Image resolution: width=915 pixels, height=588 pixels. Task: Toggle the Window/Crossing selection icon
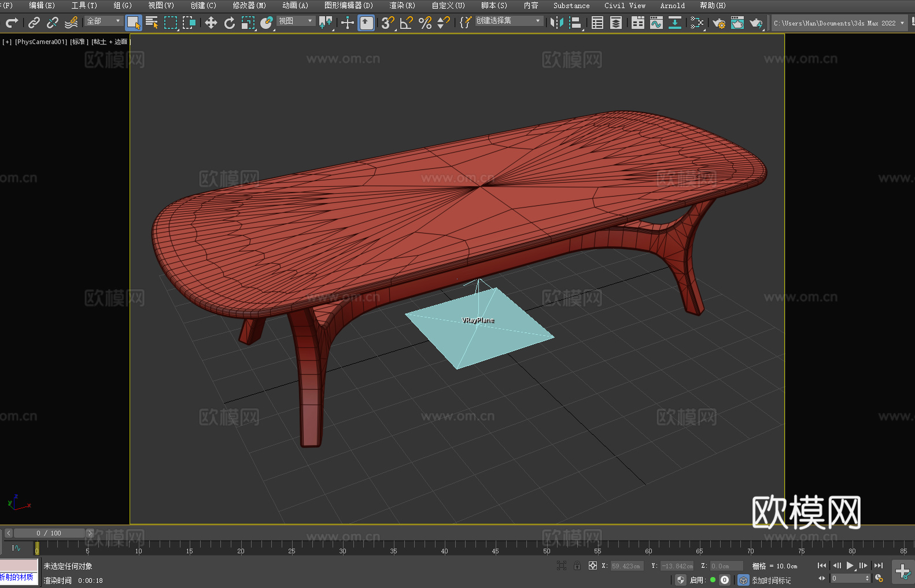pos(189,23)
